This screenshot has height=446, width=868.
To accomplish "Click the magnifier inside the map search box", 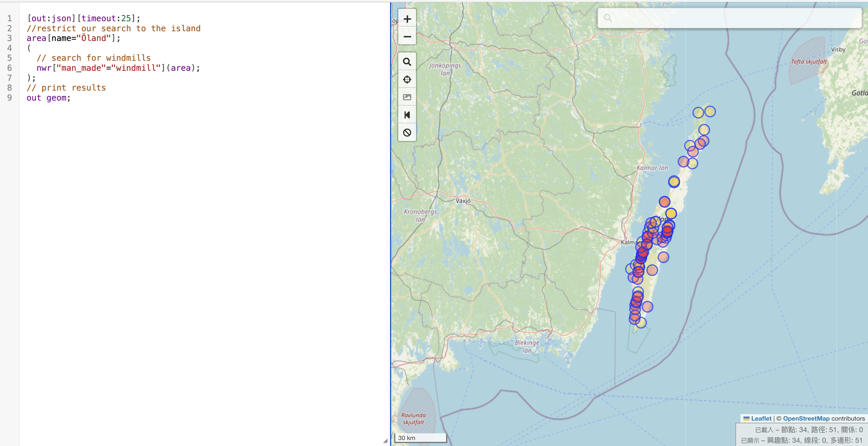I will [608, 18].
